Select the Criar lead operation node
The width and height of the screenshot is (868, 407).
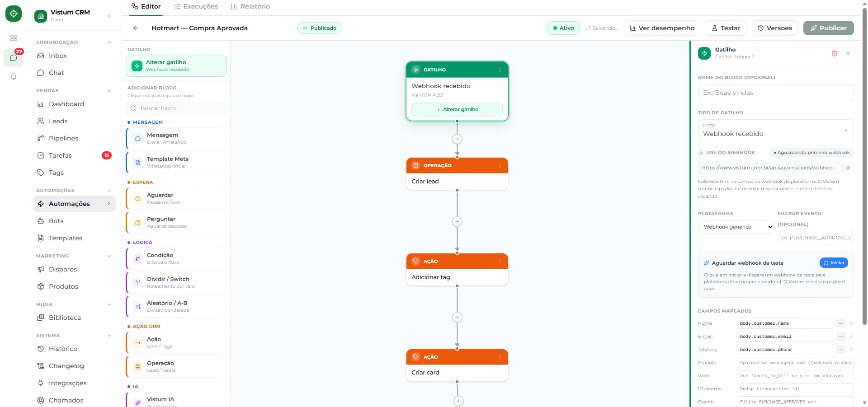point(457,173)
